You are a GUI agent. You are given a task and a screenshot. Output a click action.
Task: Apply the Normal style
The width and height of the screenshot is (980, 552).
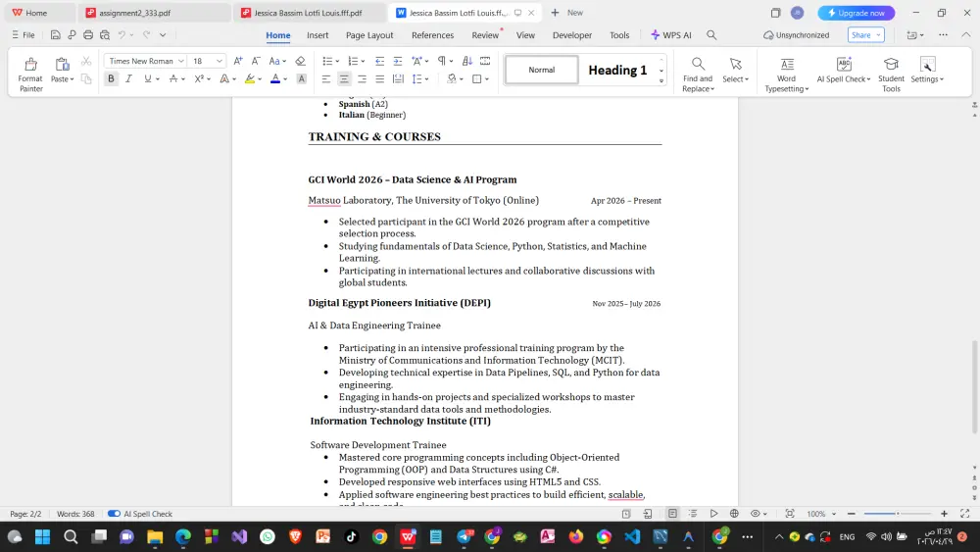pos(541,70)
